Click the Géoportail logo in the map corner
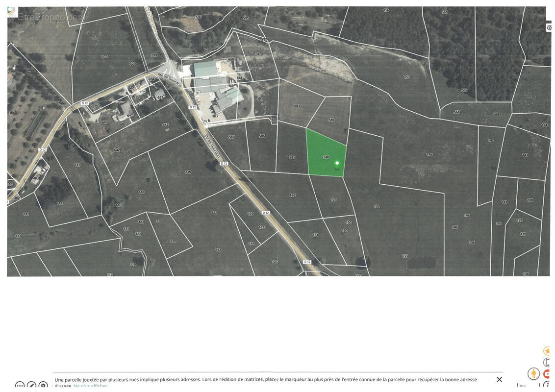The image size is (555, 392). [x=11, y=11]
